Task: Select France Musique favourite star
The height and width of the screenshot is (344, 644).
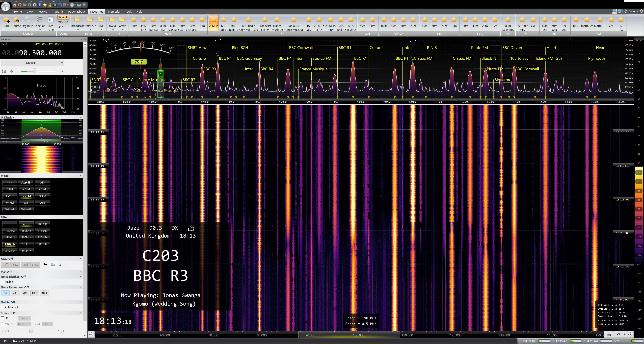Action: click(277, 19)
